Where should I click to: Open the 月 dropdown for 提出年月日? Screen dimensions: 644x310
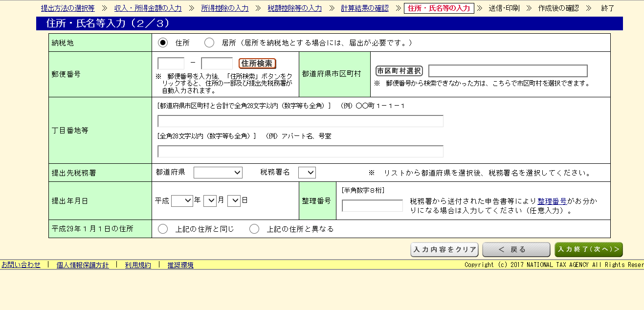coord(210,200)
